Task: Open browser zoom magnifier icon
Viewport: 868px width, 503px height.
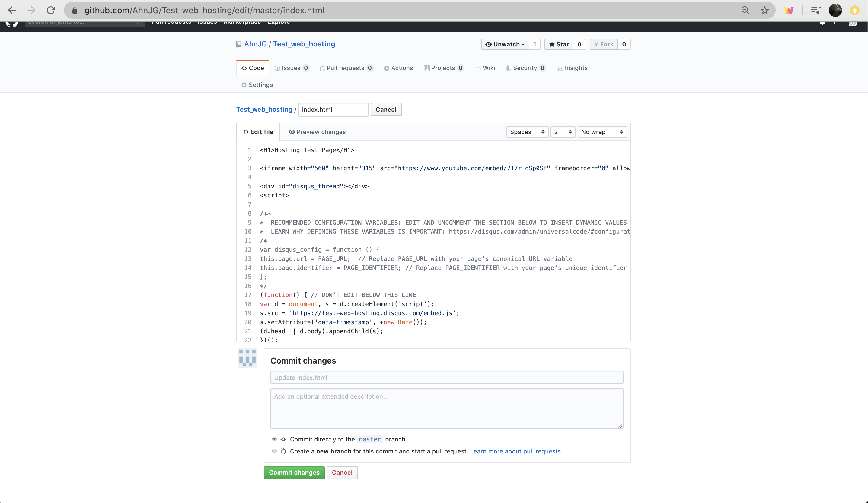Action: [x=745, y=10]
